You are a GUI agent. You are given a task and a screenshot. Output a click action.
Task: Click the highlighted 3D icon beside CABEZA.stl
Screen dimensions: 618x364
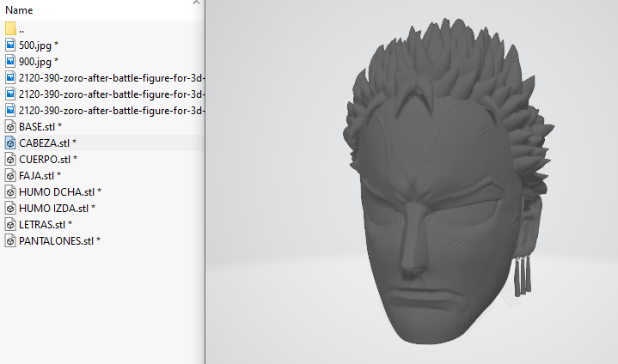[x=10, y=143]
